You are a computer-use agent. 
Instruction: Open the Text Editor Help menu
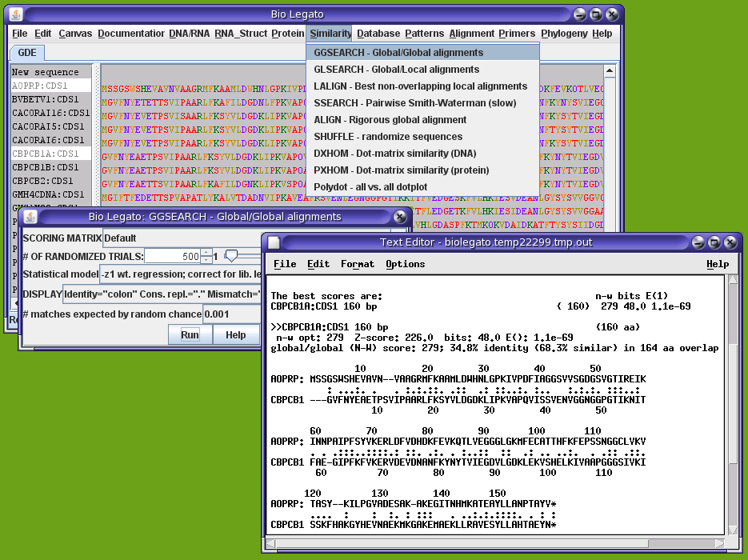[x=718, y=264]
